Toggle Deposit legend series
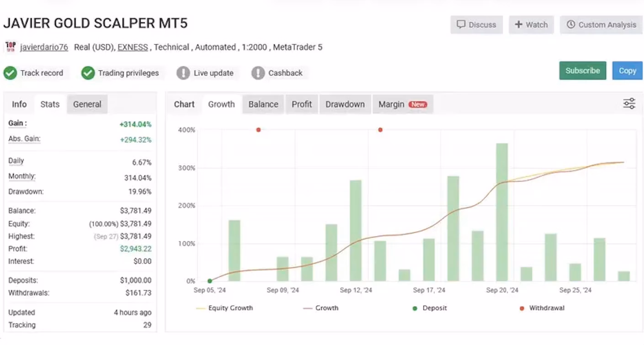 coord(430,308)
